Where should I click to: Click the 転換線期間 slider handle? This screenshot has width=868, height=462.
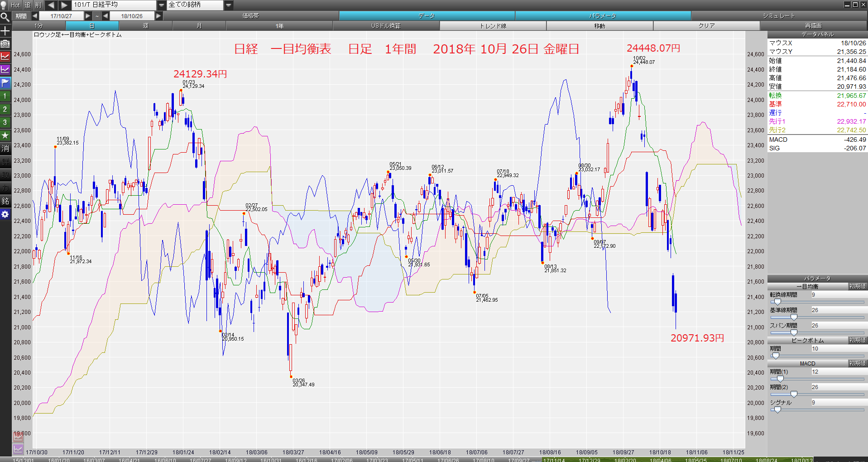[x=777, y=302]
